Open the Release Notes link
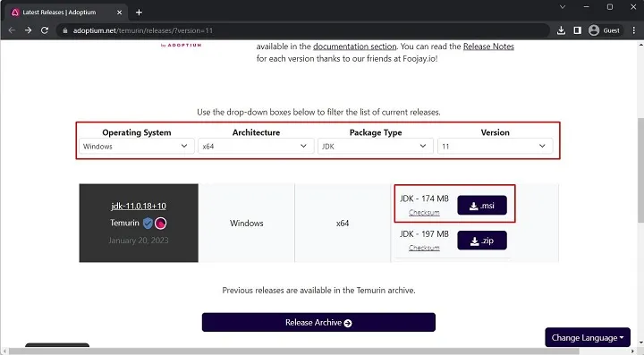644x355 pixels. [x=488, y=46]
